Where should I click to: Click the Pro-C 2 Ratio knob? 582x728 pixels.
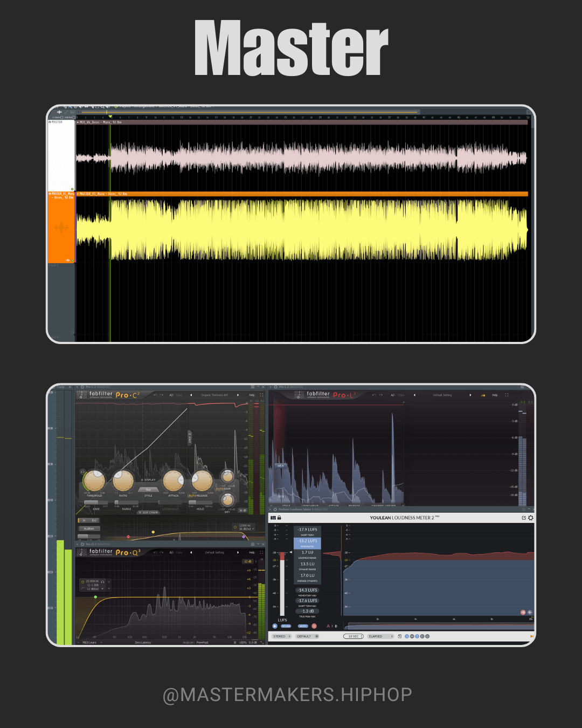pos(123,481)
